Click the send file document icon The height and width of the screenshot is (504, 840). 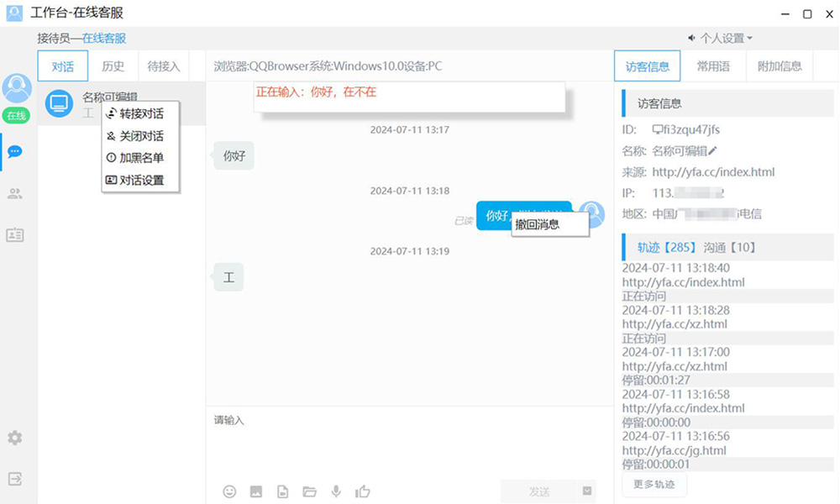[283, 491]
